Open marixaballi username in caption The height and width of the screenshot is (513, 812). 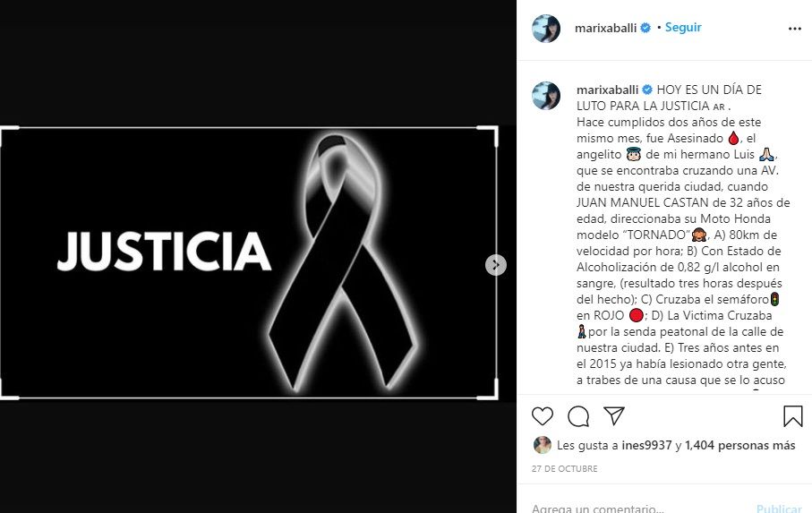click(607, 90)
